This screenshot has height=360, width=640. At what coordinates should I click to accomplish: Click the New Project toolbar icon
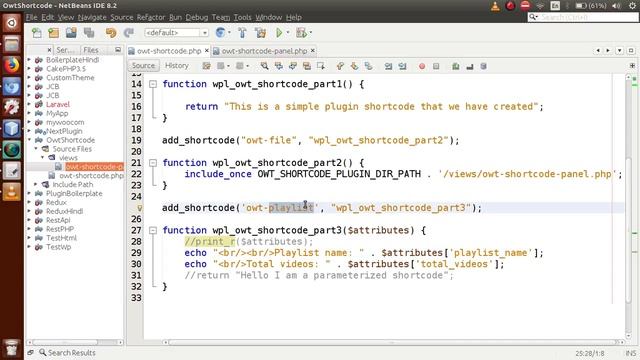(x=53, y=33)
